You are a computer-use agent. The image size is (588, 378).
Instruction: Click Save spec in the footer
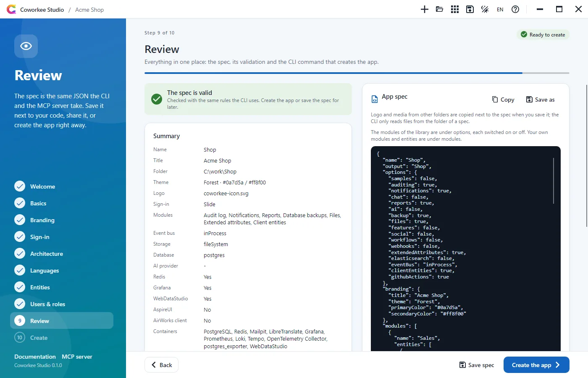477,365
